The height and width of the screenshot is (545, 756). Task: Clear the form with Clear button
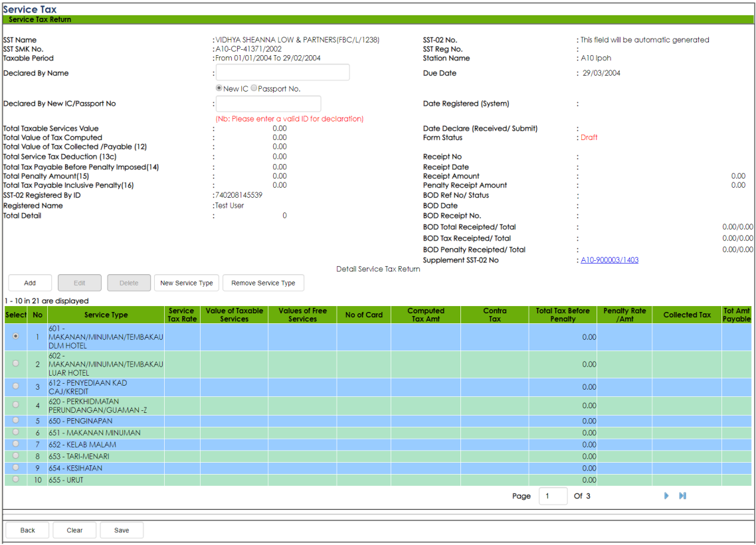tap(75, 530)
